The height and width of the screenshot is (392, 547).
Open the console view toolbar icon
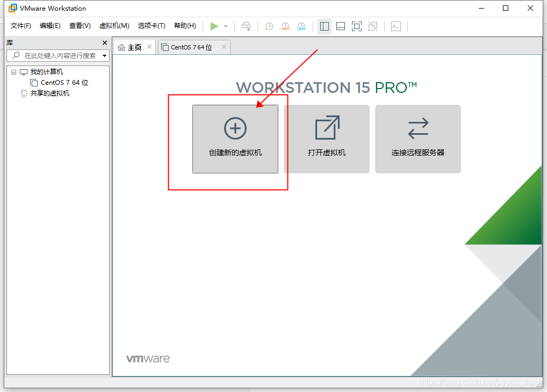click(396, 26)
